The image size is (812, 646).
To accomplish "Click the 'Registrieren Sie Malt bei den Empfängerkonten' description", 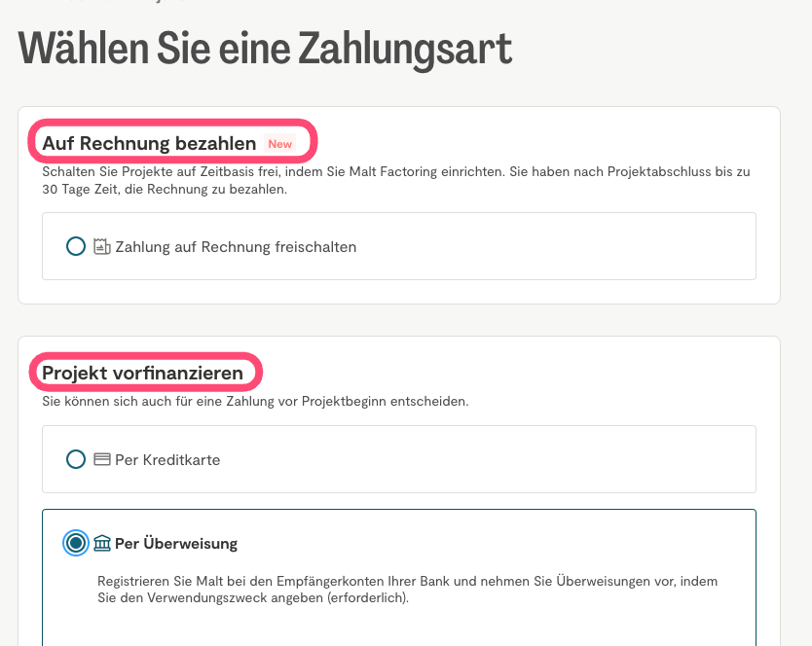I will (x=408, y=589).
